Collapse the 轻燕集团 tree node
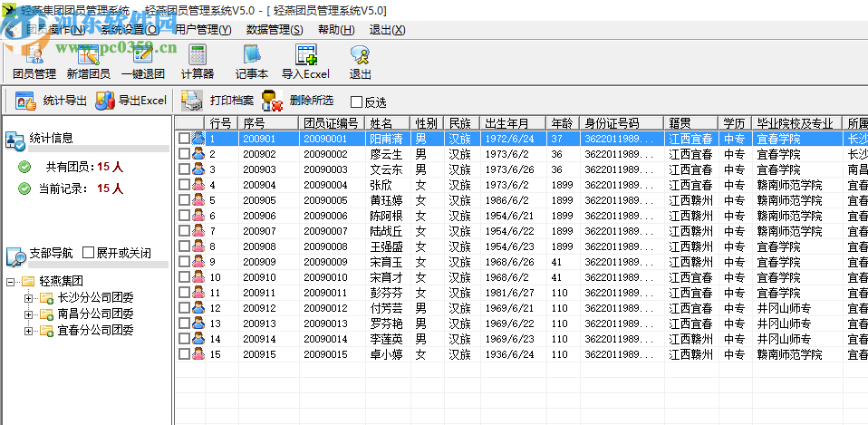 pyautogui.click(x=10, y=282)
